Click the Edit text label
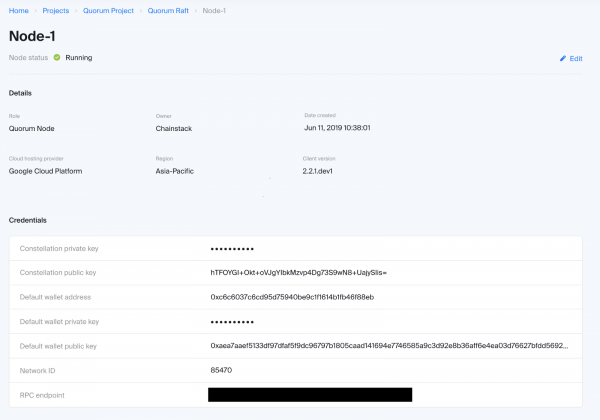The height and width of the screenshot is (420, 600). point(576,59)
